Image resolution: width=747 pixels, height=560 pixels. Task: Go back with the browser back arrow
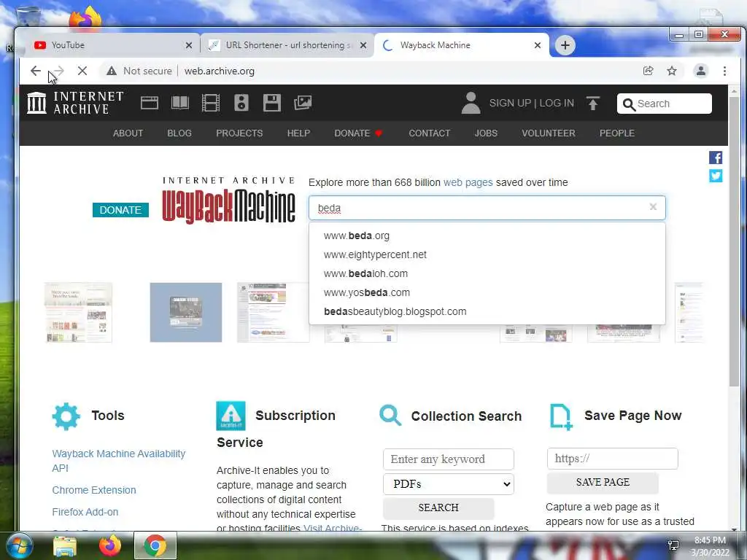(36, 71)
